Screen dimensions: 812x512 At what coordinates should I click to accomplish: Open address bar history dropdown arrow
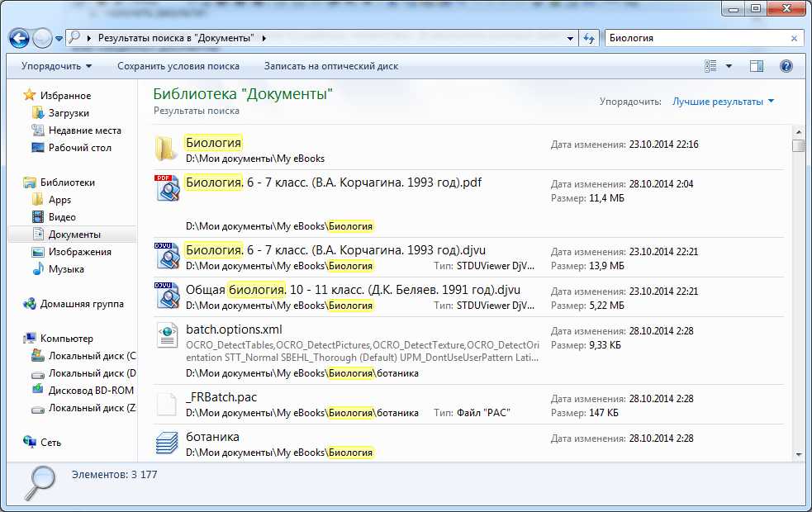tap(570, 38)
